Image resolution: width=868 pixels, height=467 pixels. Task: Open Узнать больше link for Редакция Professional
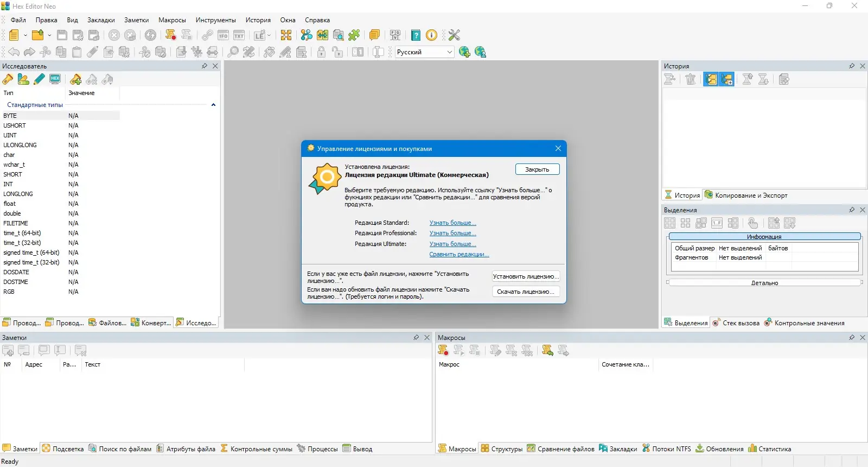click(453, 233)
